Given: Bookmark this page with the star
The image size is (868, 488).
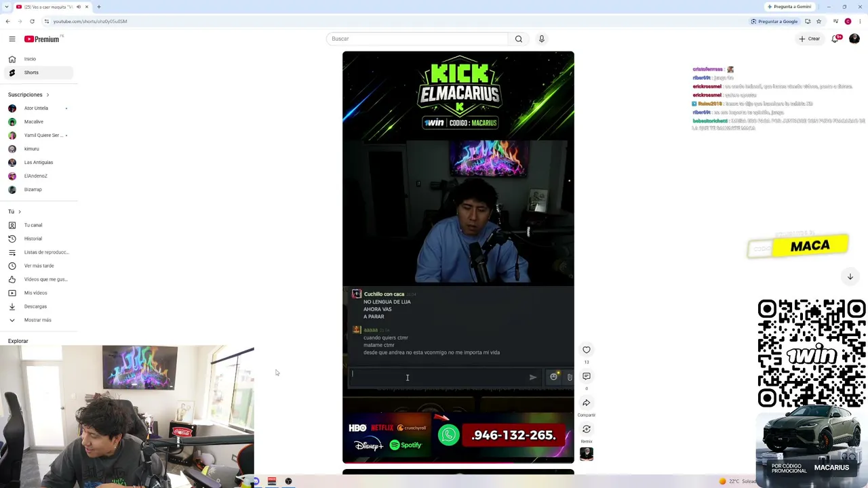Looking at the screenshot, I should tap(818, 21).
